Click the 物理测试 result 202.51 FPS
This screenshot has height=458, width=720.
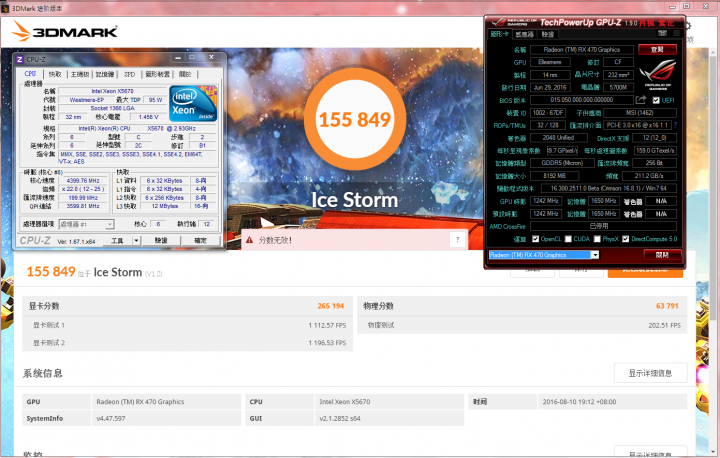tap(664, 325)
